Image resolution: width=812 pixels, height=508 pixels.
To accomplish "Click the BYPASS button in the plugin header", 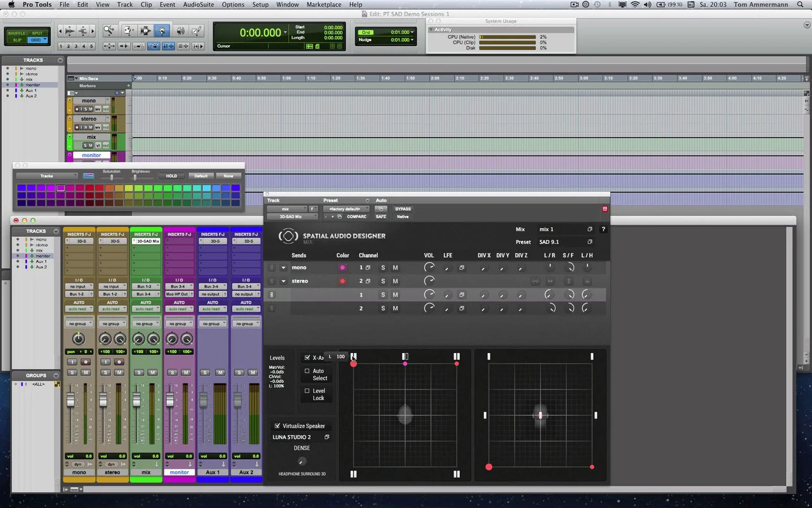I will click(403, 209).
